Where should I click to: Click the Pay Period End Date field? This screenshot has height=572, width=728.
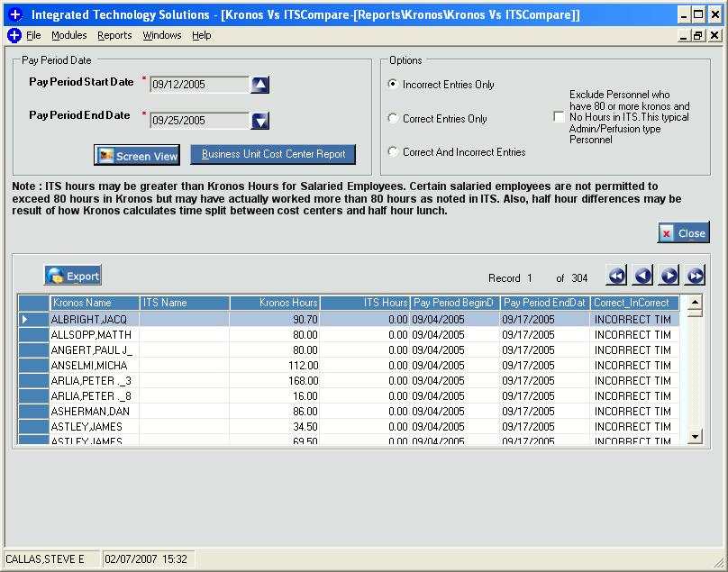coord(200,121)
